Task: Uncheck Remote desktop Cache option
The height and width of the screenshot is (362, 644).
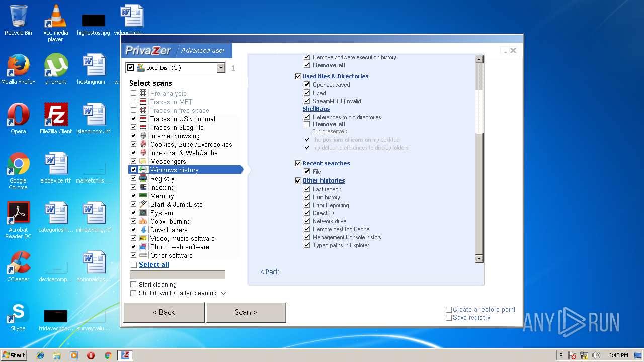Action: pos(307,229)
